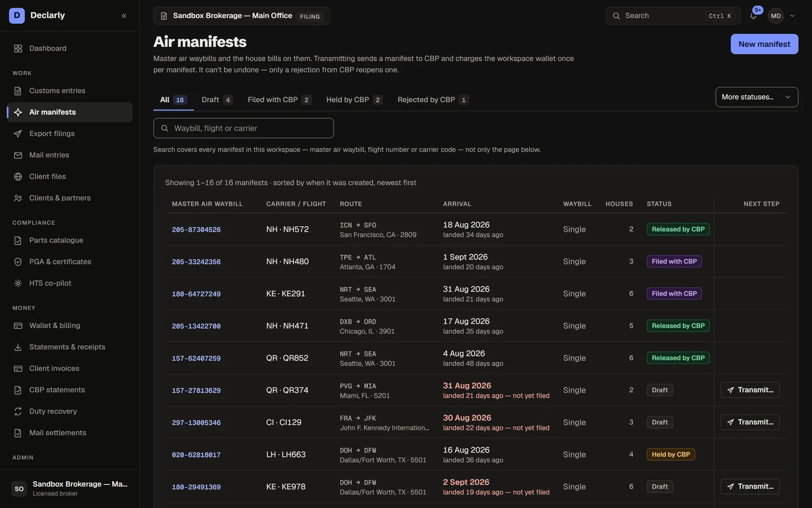
Task: Click the Declarly logo icon
Action: (17, 16)
